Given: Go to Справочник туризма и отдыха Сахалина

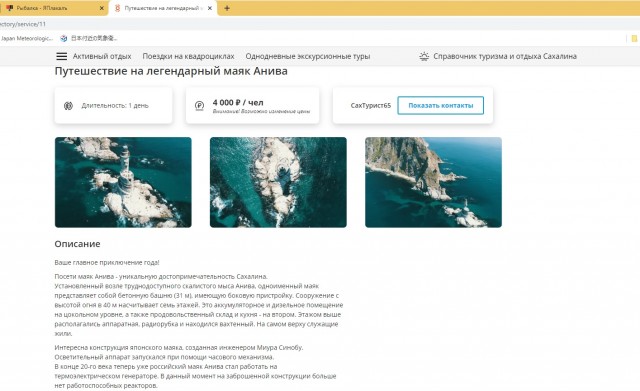Looking at the screenshot, I should (505, 56).
